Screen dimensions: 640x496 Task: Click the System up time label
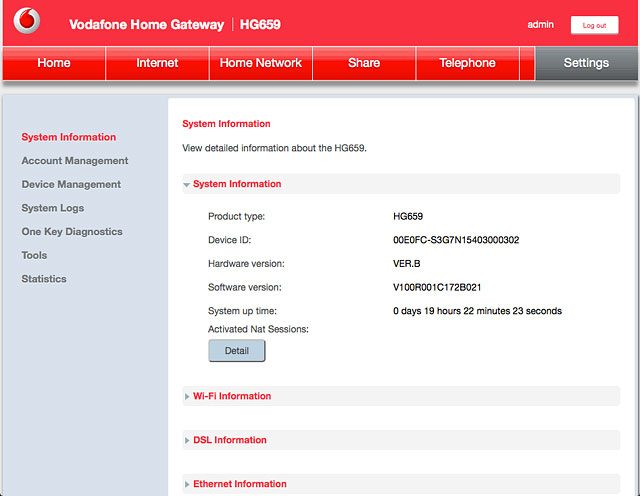[x=242, y=311]
